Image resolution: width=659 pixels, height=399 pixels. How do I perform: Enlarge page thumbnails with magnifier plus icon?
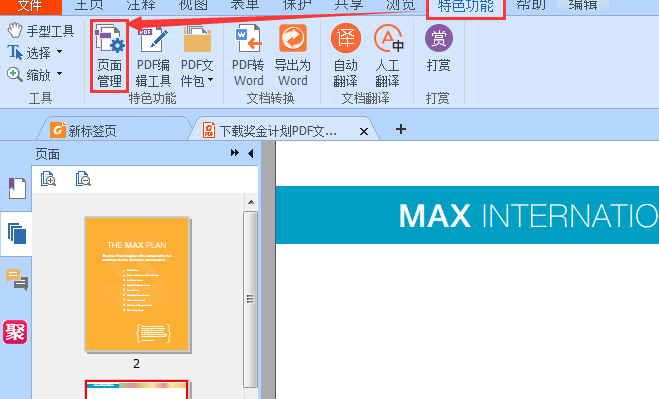[x=48, y=179]
